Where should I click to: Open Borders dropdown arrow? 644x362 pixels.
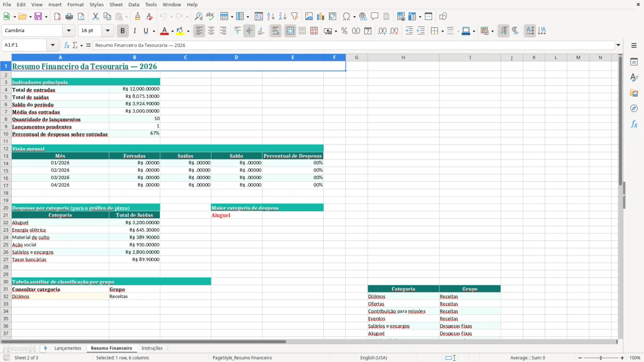pyautogui.click(x=442, y=31)
